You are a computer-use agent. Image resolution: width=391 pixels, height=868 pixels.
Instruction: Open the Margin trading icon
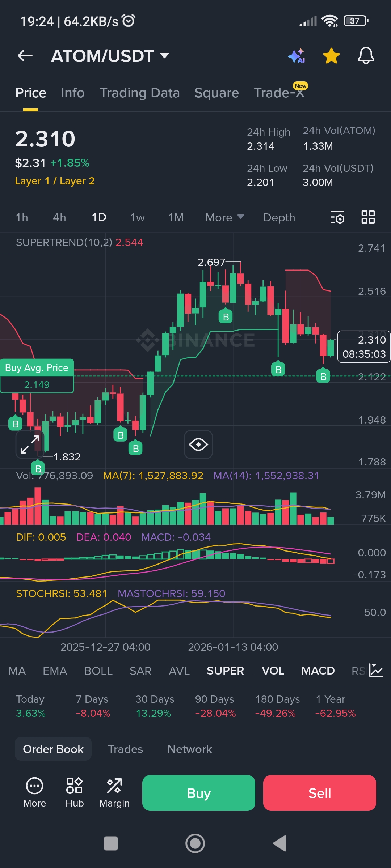(114, 792)
